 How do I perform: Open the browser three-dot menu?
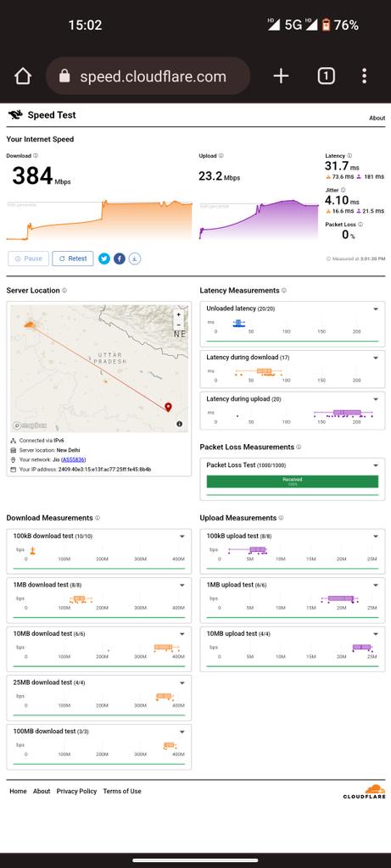point(364,75)
